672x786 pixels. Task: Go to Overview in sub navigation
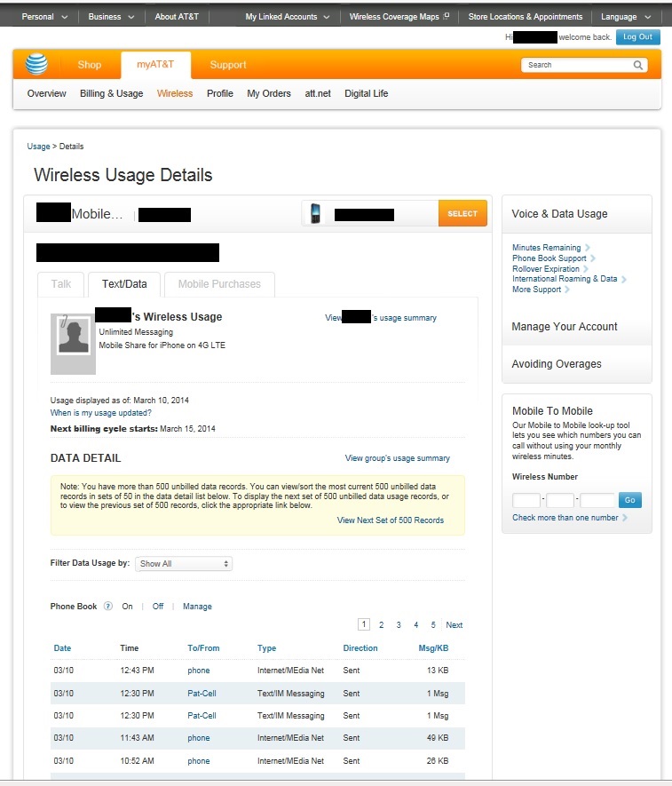[x=46, y=94]
